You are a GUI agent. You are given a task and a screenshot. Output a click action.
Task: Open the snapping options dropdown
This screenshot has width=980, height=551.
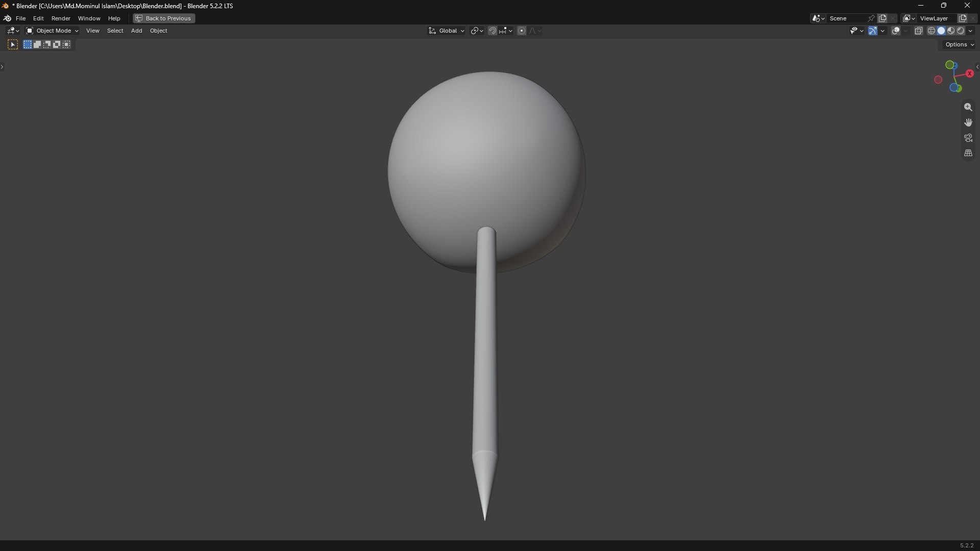506,31
